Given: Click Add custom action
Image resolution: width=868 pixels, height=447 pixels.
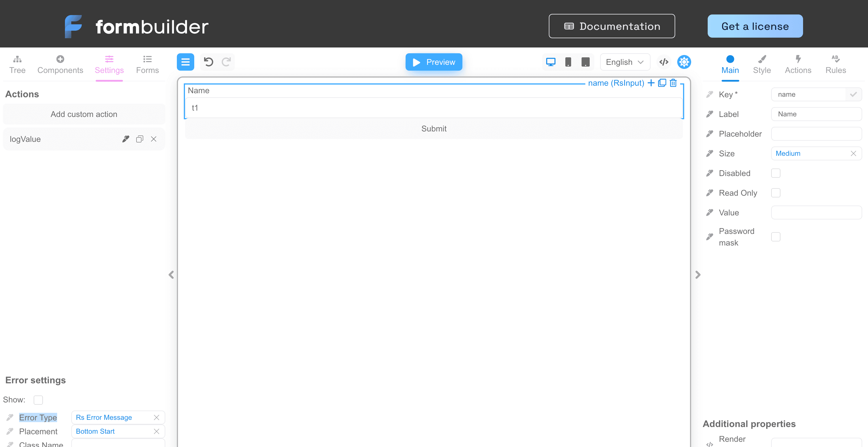Looking at the screenshot, I should pyautogui.click(x=84, y=114).
